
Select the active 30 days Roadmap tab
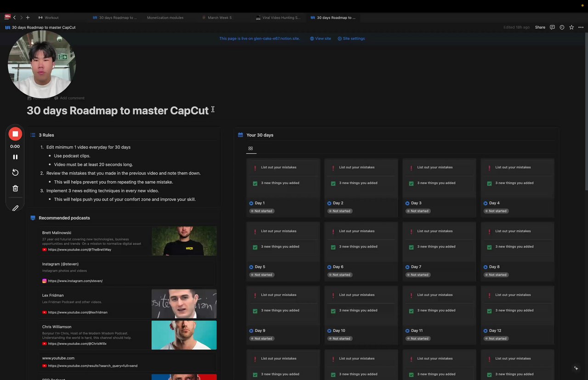tap(333, 17)
